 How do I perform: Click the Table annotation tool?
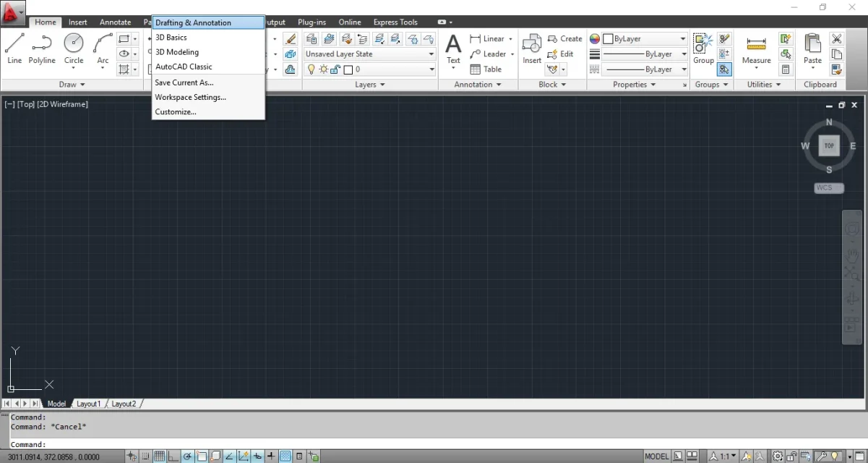486,69
